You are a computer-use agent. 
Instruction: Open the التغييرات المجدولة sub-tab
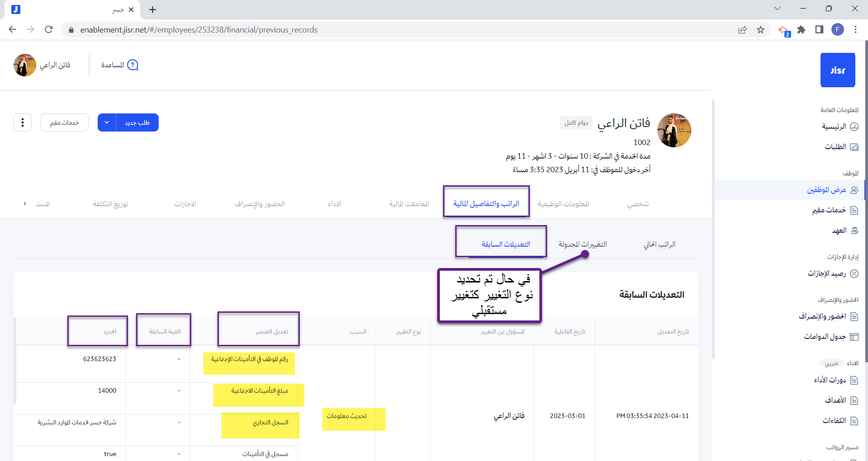[582, 244]
